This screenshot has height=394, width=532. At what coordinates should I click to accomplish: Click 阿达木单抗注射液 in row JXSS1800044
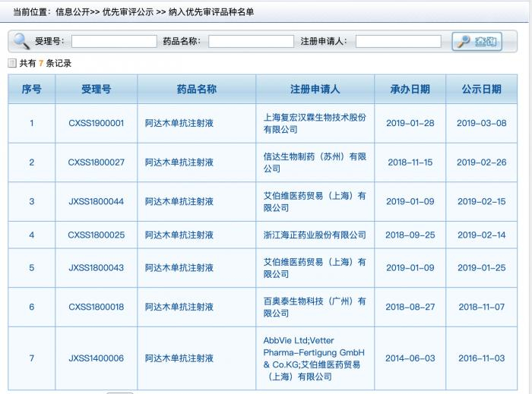[179, 202]
